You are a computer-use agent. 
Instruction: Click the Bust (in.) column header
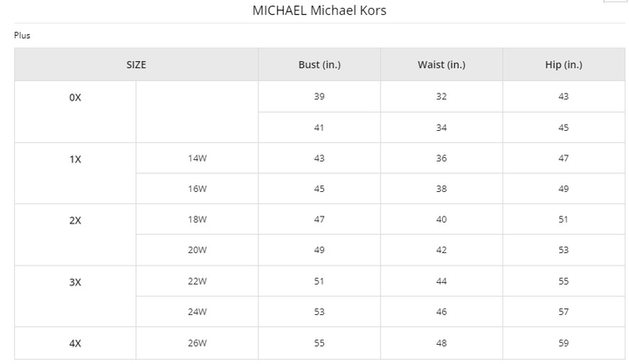[319, 65]
